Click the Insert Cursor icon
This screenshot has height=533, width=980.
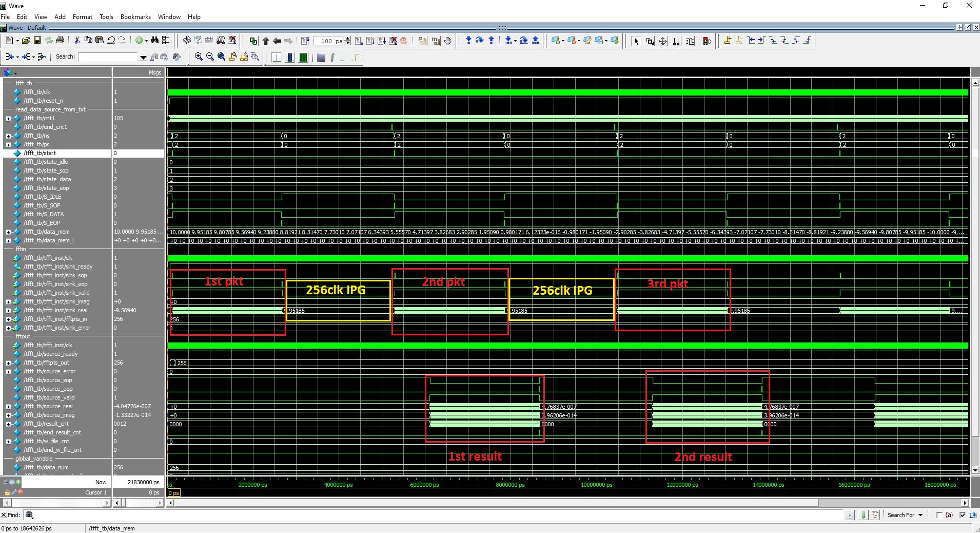(x=727, y=41)
